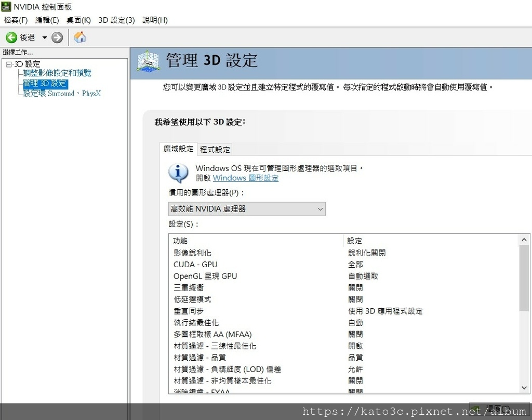Image resolution: width=532 pixels, height=420 pixels.
Task: Click the 關閉 value for 非均質樣本最佳化
Action: tap(355, 381)
